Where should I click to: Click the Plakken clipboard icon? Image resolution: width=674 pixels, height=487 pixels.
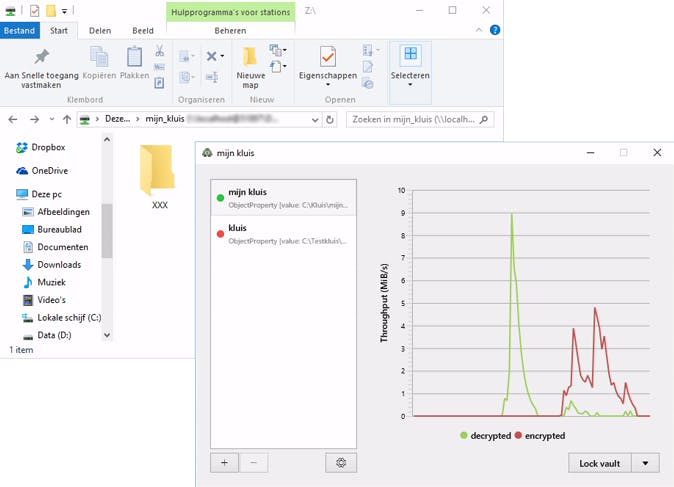click(134, 57)
